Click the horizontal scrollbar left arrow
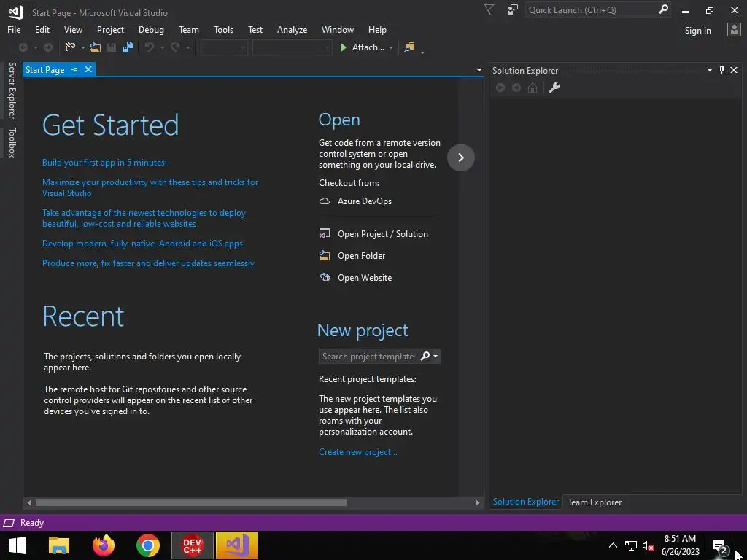The height and width of the screenshot is (560, 747). pos(29,502)
